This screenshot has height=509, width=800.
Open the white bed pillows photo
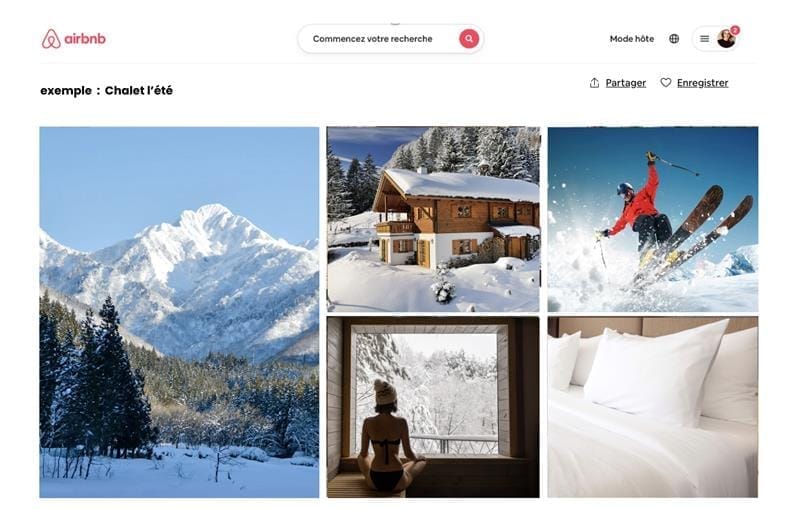click(x=653, y=407)
